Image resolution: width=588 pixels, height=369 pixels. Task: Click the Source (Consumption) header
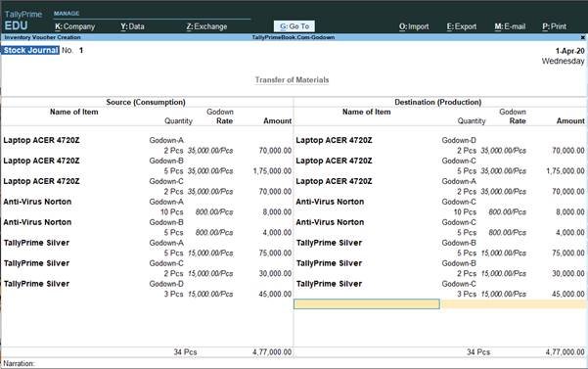146,102
